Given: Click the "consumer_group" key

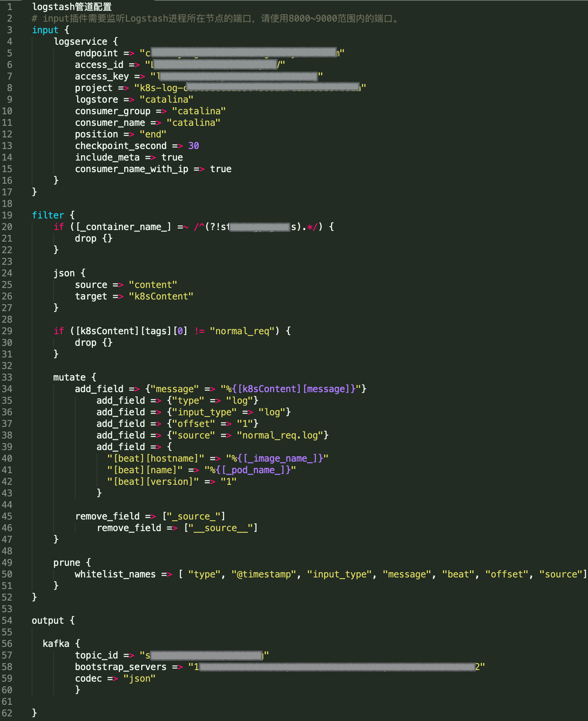Looking at the screenshot, I should coord(113,111).
